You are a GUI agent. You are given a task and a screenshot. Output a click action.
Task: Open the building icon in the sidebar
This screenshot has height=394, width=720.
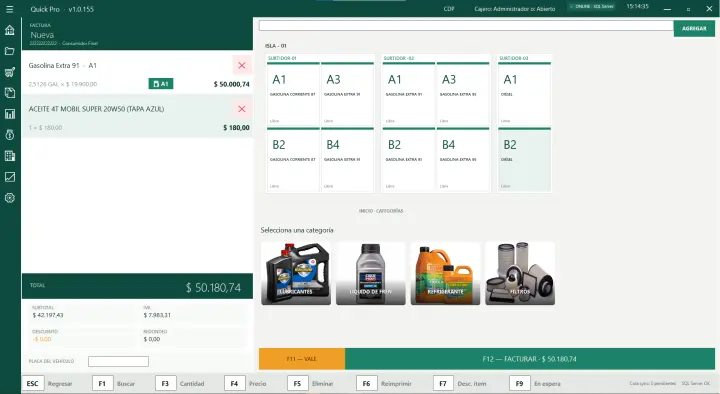coord(10,156)
